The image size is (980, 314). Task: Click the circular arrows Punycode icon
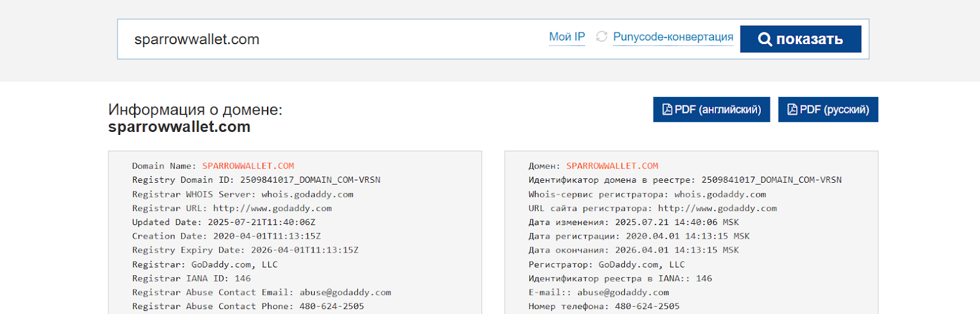pyautogui.click(x=601, y=37)
